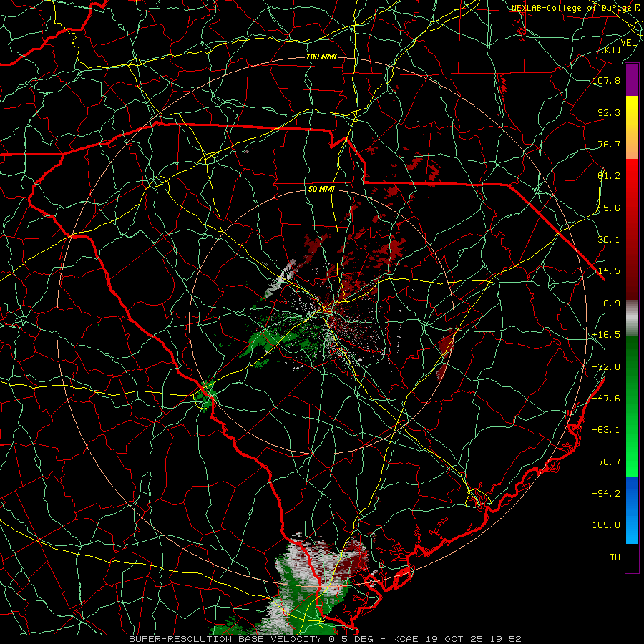Click the -109.8 velocity scale value
The width and height of the screenshot is (644, 644).
click(x=603, y=525)
